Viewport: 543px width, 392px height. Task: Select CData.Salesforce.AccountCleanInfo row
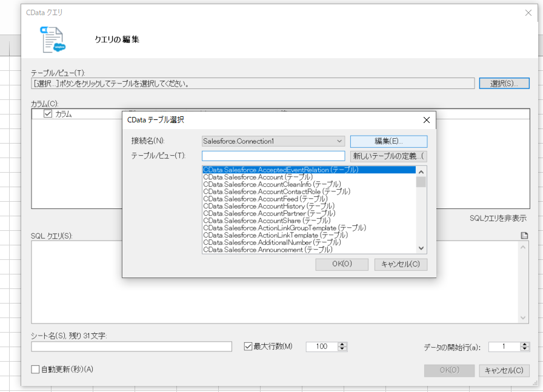point(309,184)
